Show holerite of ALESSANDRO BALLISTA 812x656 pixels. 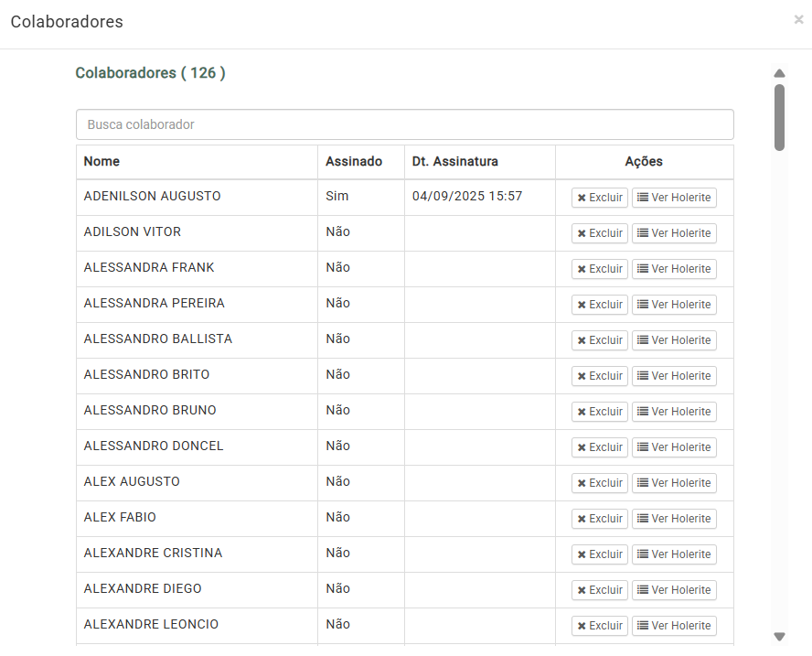tap(674, 340)
